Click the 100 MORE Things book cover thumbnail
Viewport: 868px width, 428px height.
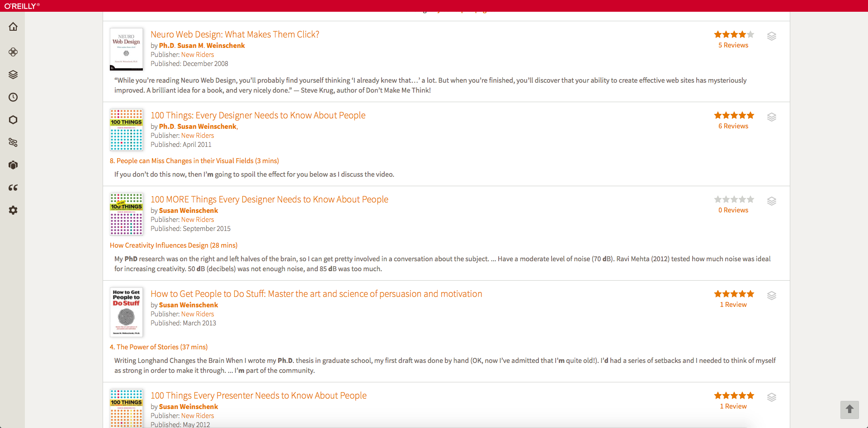pos(127,214)
